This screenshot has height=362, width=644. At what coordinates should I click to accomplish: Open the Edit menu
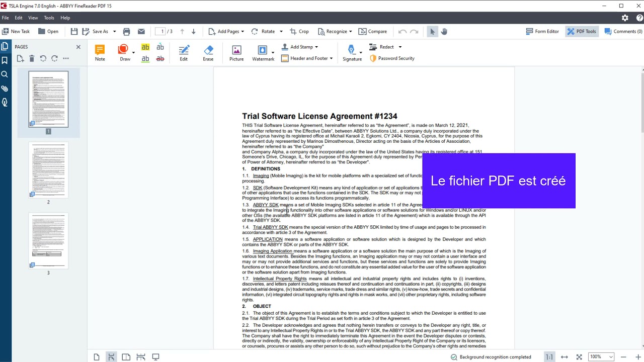point(19,18)
